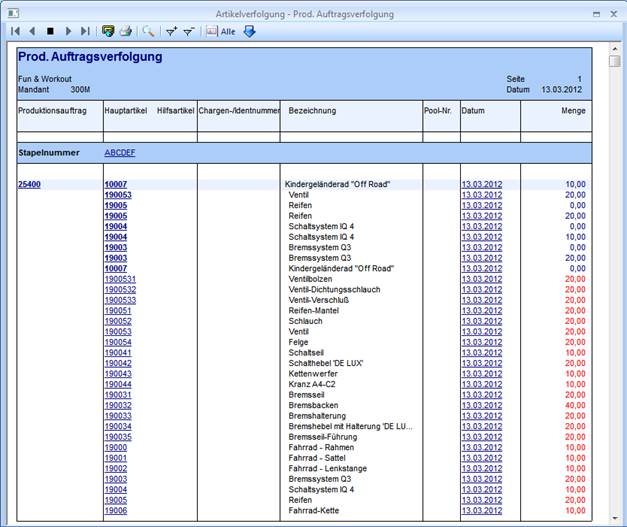Viewport: 627px width, 527px height.
Task: Click the blue down arrow toolbar icon
Action: coord(249,32)
